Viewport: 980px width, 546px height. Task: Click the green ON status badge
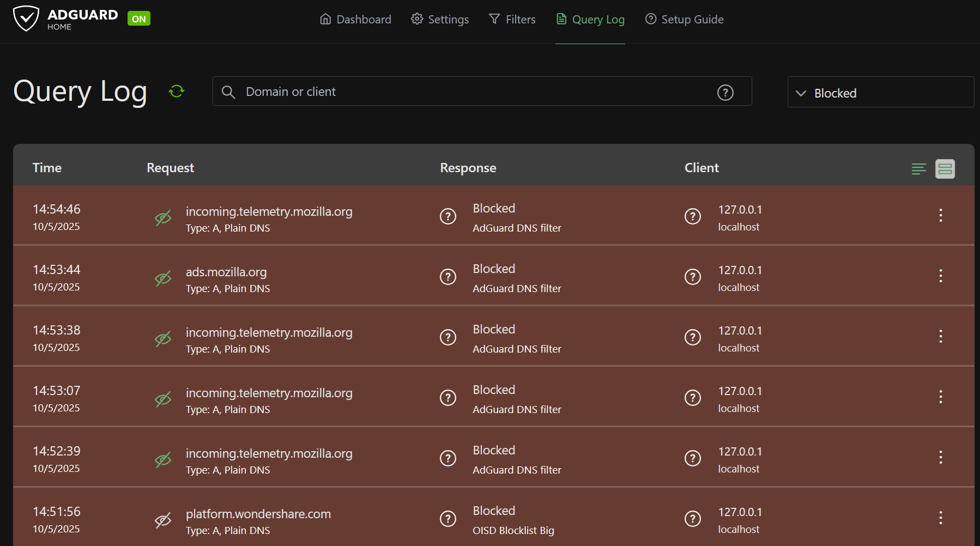click(x=138, y=18)
